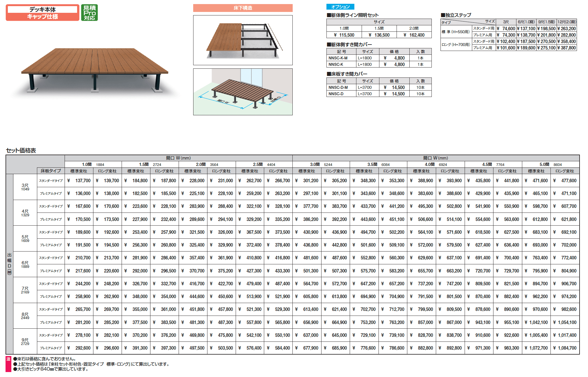The image size is (588, 377).
Task: Click the 大引きピッチ840㎜ note line
Action: click(x=51, y=369)
